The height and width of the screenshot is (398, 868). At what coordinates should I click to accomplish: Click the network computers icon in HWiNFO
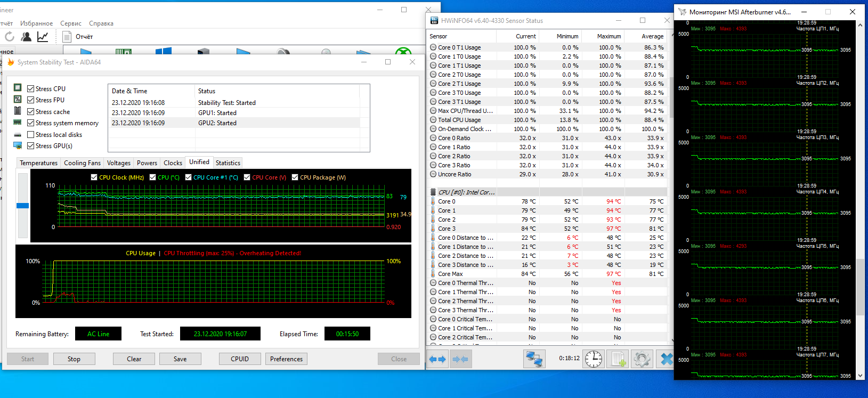point(534,359)
